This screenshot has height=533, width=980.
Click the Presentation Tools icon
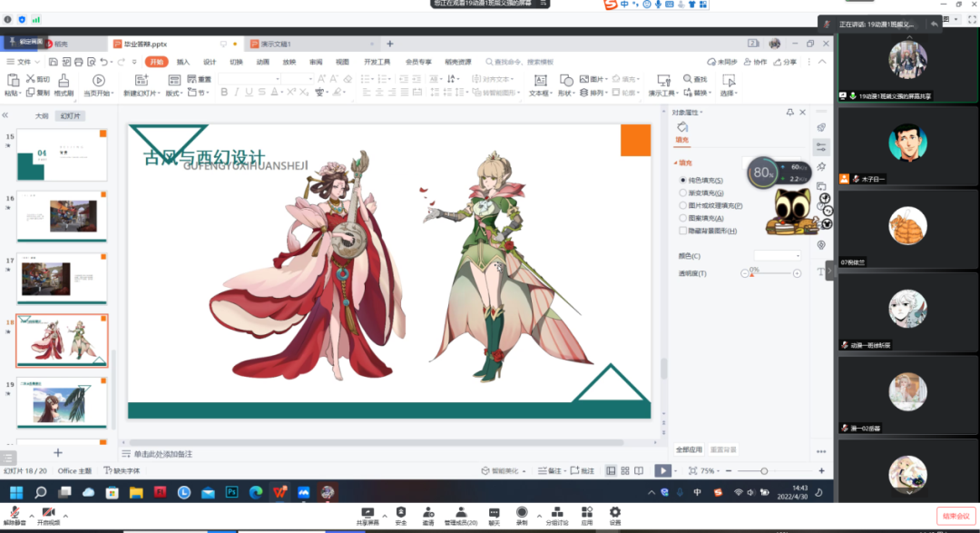click(663, 80)
